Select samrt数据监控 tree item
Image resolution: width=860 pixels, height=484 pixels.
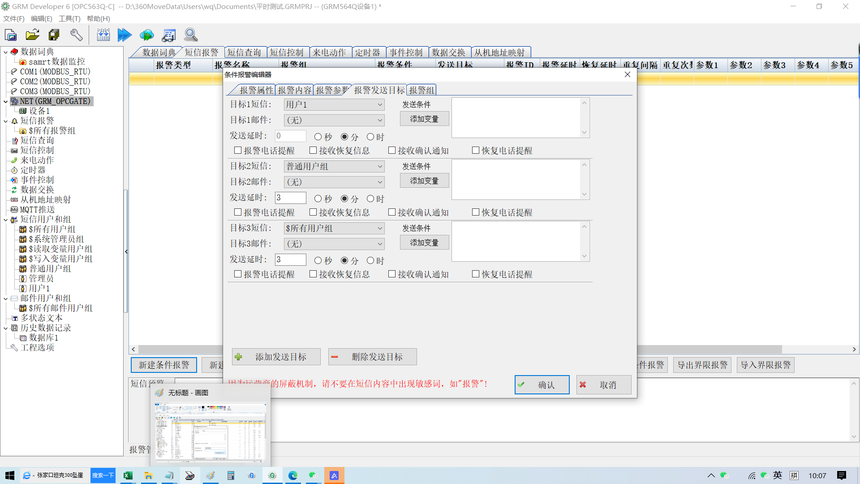click(56, 61)
